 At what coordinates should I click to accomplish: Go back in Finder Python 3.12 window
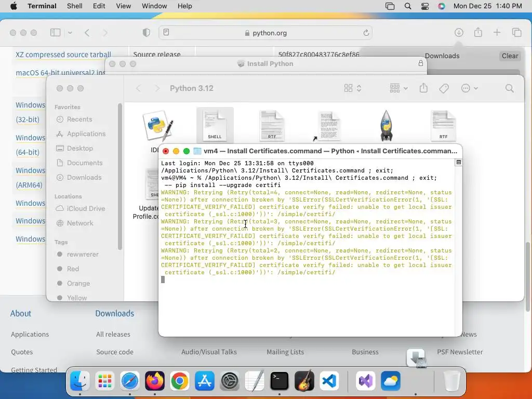(x=138, y=88)
